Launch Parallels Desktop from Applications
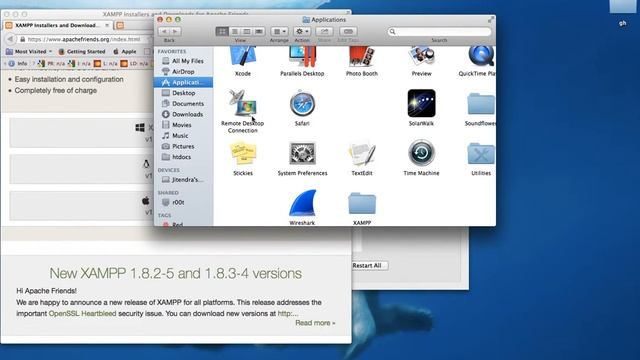640x360 pixels. (302, 56)
